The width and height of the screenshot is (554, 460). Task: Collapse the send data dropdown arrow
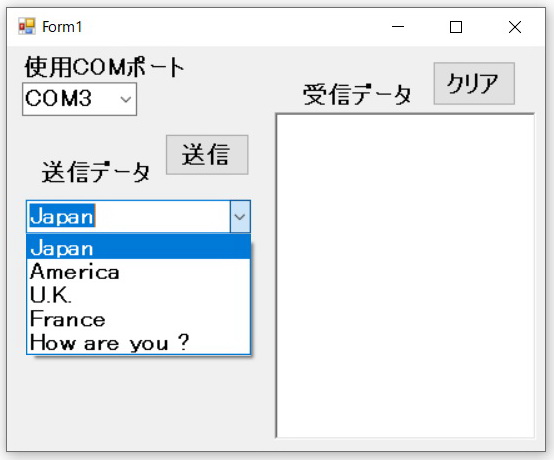(x=240, y=217)
